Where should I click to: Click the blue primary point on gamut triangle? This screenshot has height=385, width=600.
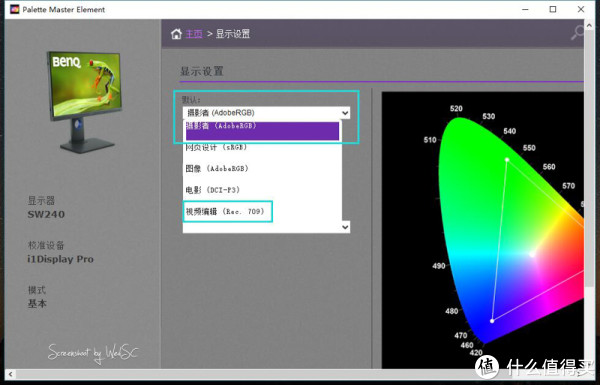492,321
